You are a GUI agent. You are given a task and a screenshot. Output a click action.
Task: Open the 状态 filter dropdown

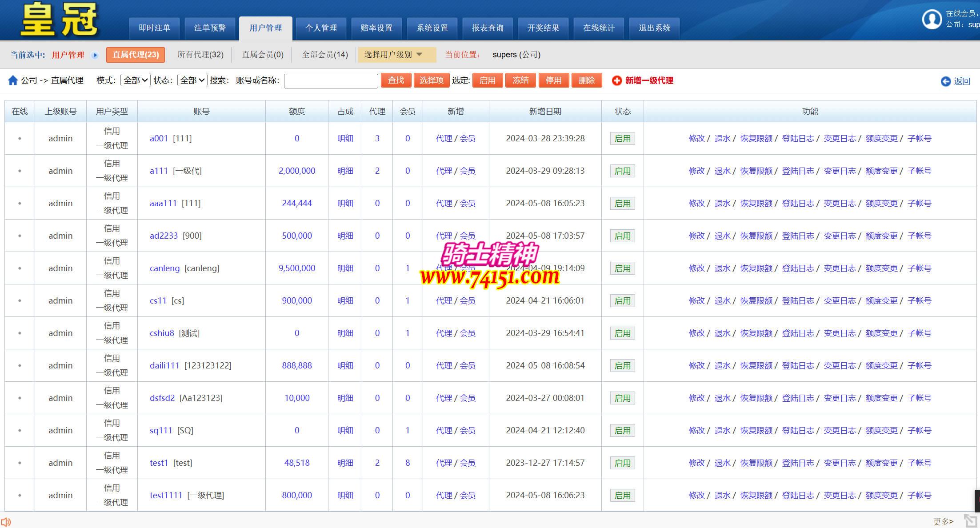[x=192, y=80]
